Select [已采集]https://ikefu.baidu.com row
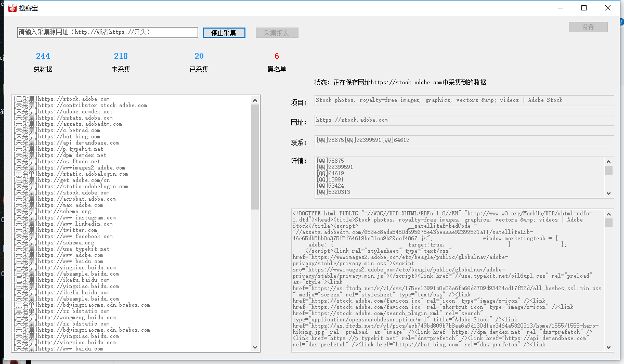624x364 pixels. point(132,280)
